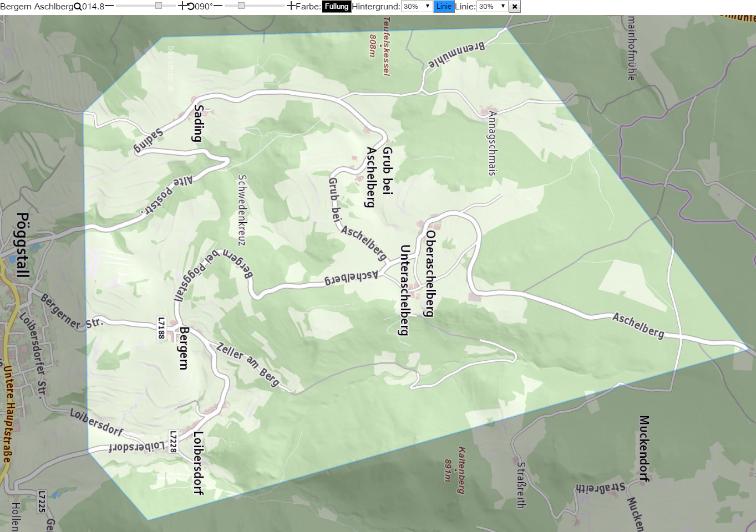Click the L7188 road marker
This screenshot has width=756, height=532.
pos(161,328)
